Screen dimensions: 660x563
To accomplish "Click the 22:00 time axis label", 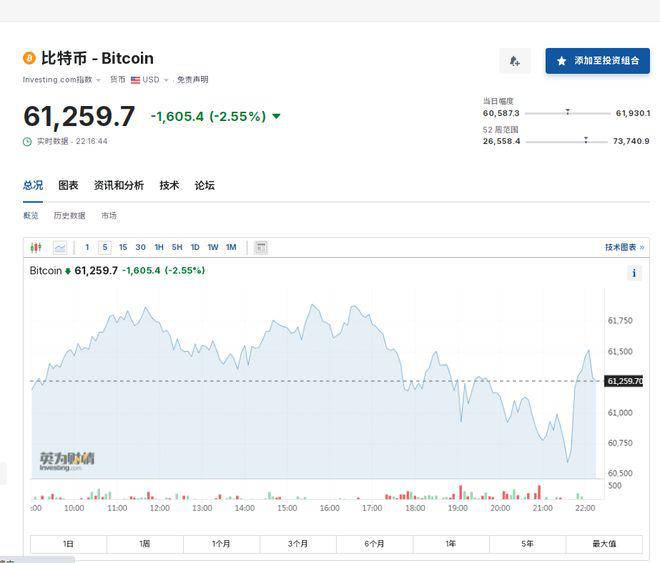I will tap(585, 508).
